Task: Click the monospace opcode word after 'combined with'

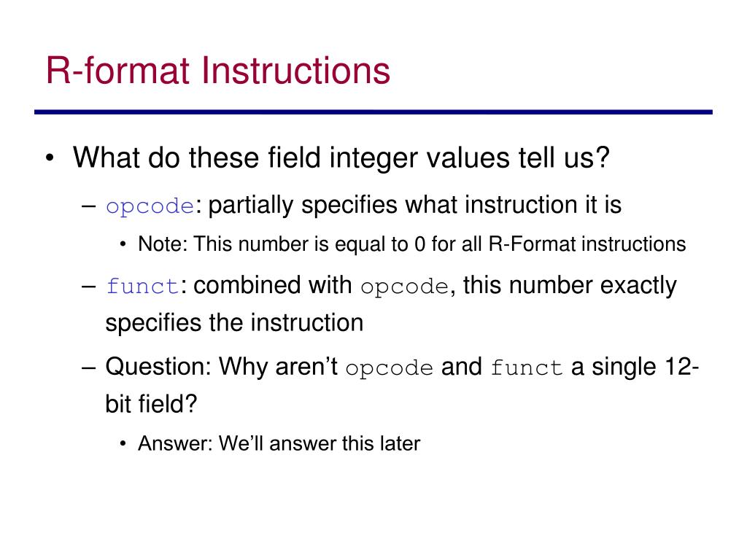Action: (404, 287)
